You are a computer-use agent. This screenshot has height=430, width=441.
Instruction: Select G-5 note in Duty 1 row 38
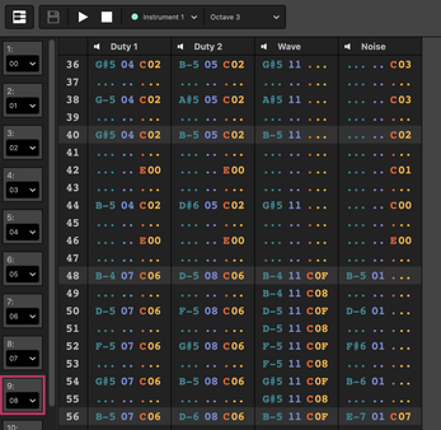(x=105, y=100)
